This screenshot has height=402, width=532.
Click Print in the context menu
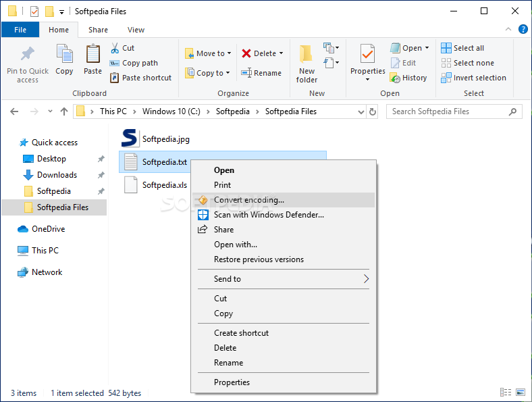click(x=284, y=185)
